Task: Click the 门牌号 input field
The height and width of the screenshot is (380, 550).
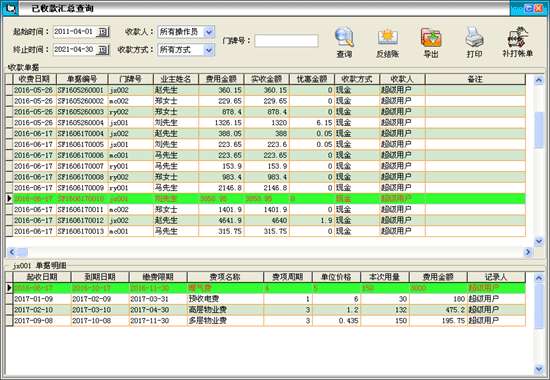Action: [x=286, y=41]
